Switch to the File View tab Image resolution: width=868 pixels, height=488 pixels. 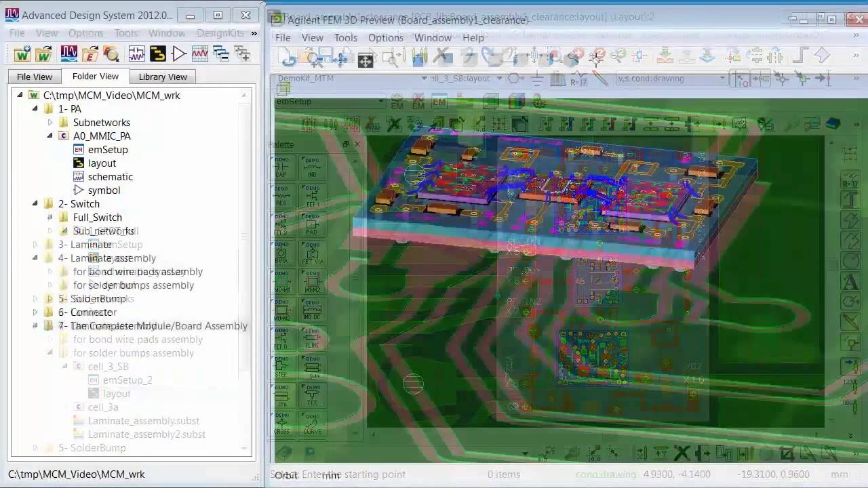click(x=34, y=77)
